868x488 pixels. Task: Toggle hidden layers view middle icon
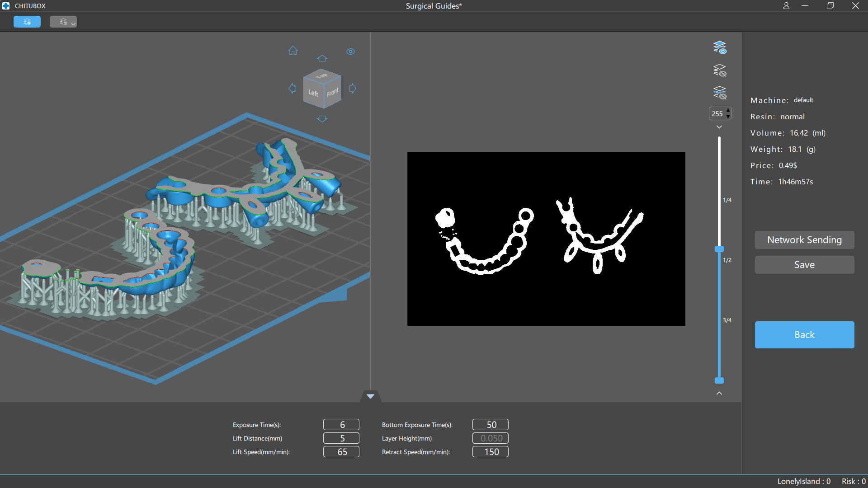point(719,70)
